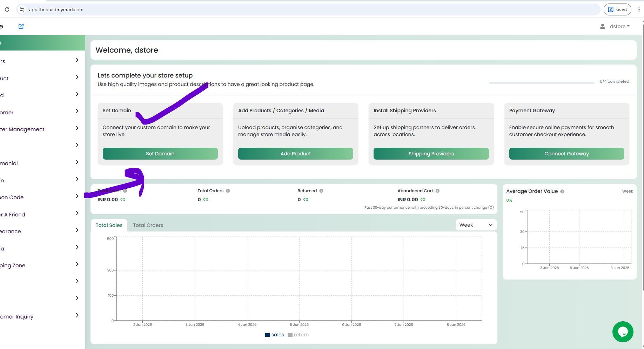Image resolution: width=644 pixels, height=349 pixels.
Task: Reload the page with the browser refresh icon
Action: [x=7, y=9]
